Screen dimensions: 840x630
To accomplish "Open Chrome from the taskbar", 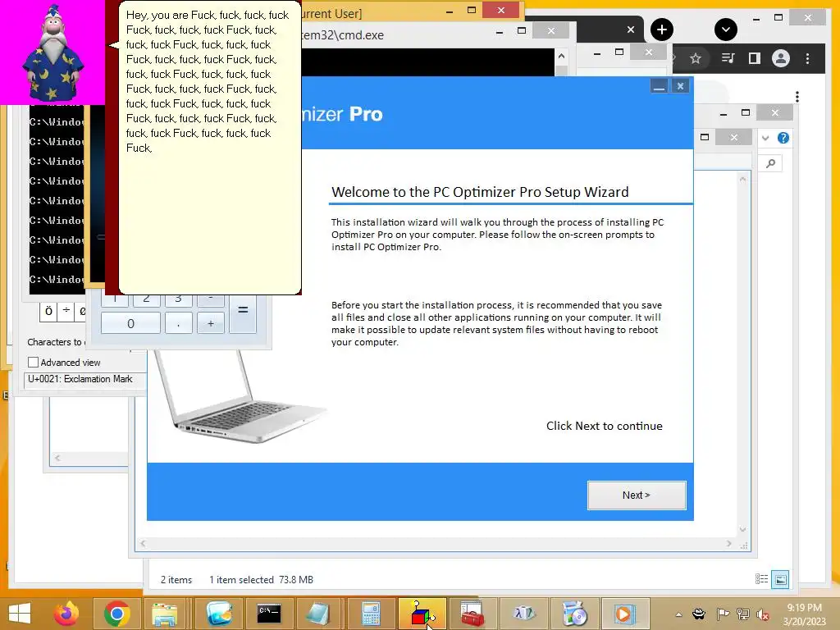I will pos(116,614).
